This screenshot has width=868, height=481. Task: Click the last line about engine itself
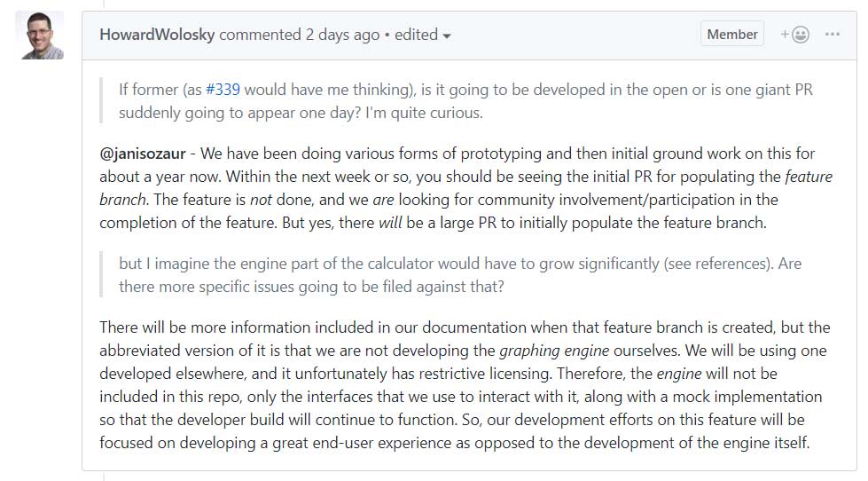(455, 444)
